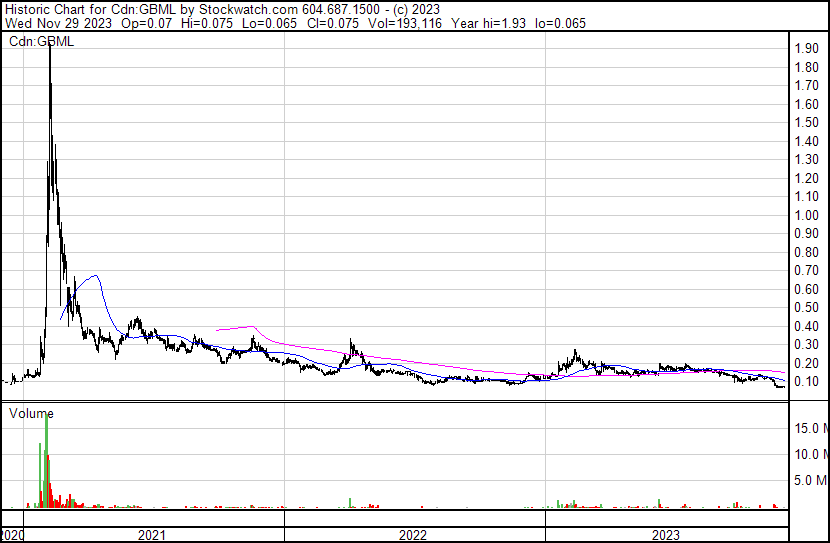Click the tall green volume spike bar
Screen dimensions: 830x543
click(x=47, y=460)
